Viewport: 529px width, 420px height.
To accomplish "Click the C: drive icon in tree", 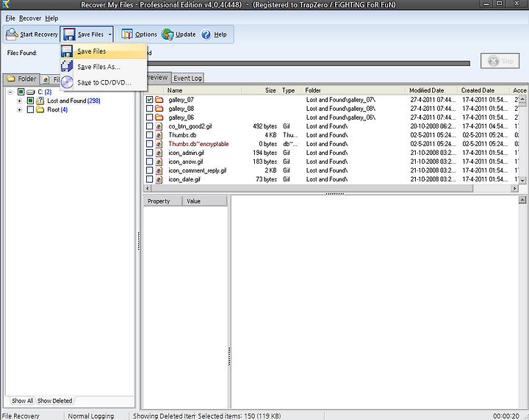I will 31,92.
